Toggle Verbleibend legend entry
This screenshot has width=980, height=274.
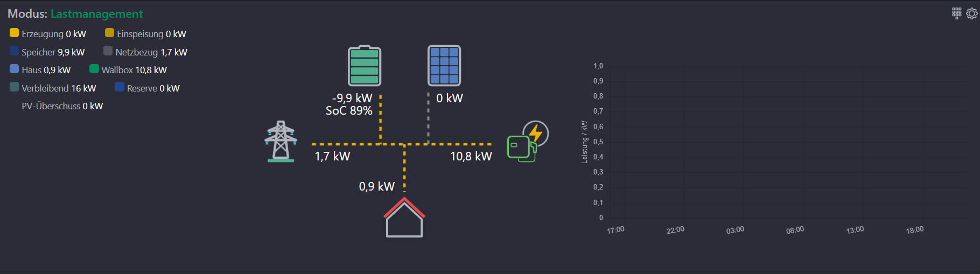click(53, 88)
